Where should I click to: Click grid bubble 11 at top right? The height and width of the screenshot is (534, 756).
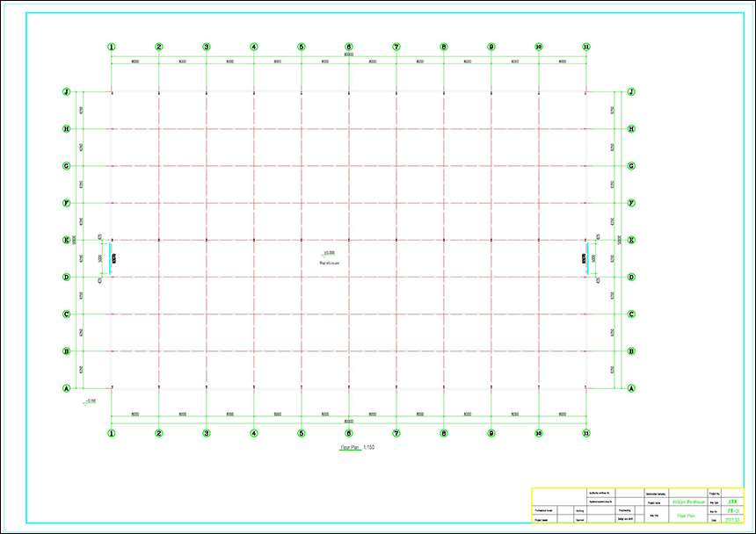point(586,47)
